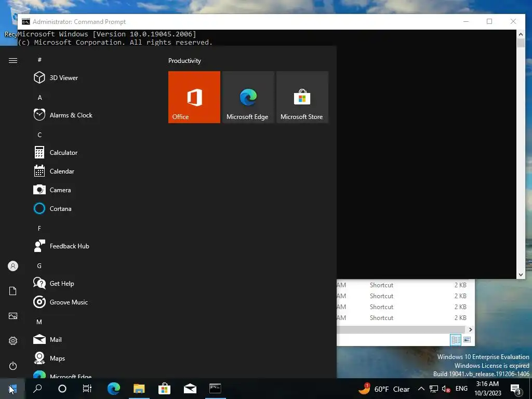
Task: Maximize the Command Prompt window
Action: (489, 21)
